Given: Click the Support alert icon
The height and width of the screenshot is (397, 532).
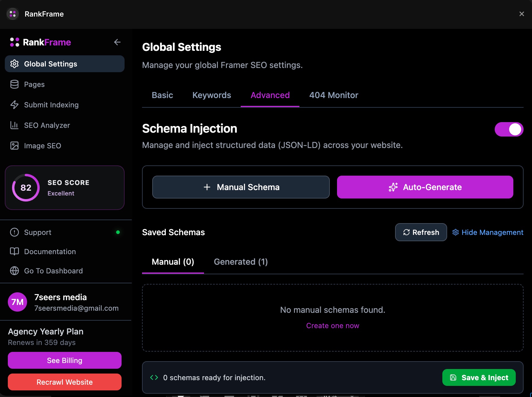Looking at the screenshot, I should 14,232.
